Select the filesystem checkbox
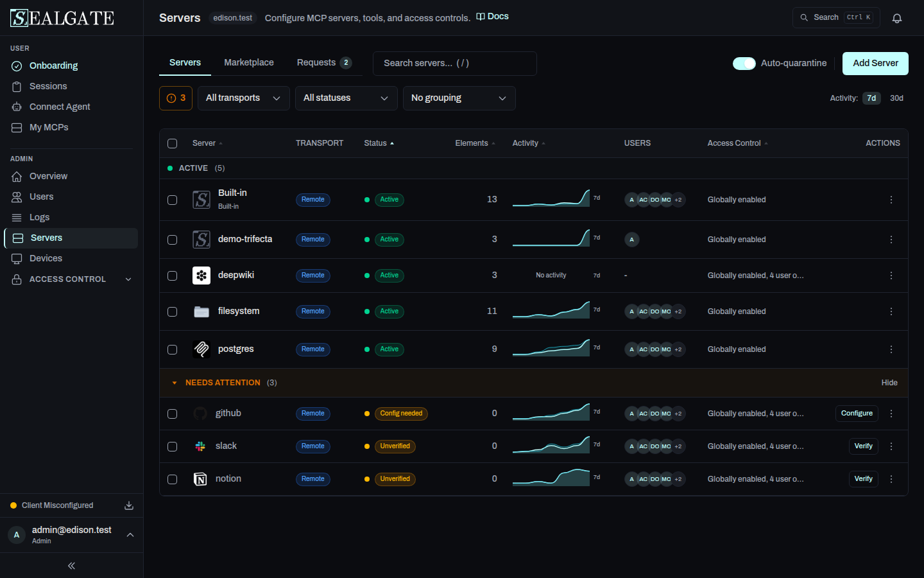Screen dimensions: 924x578 (x=173, y=311)
